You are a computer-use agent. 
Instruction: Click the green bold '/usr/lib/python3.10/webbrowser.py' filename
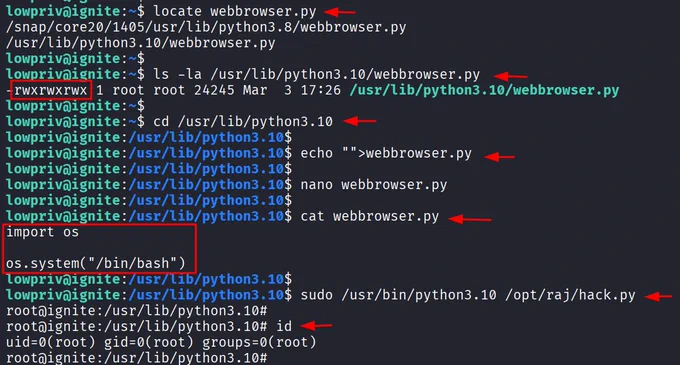pyautogui.click(x=484, y=90)
